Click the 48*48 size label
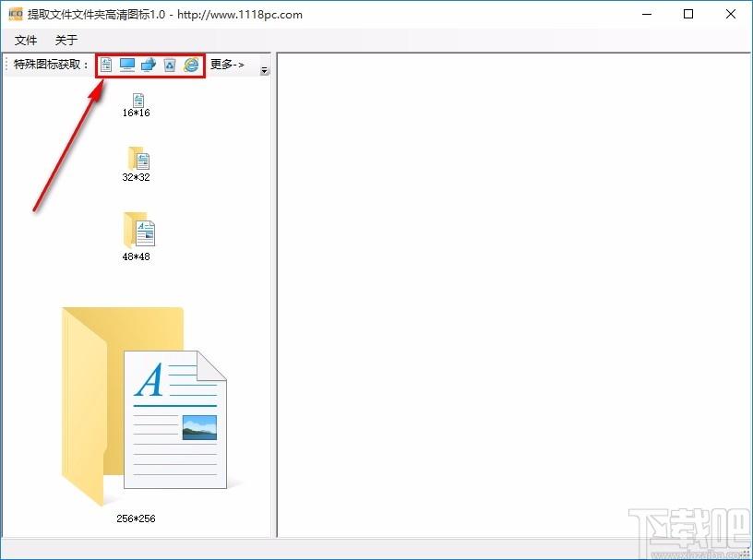This screenshot has width=753, height=560. click(x=136, y=257)
